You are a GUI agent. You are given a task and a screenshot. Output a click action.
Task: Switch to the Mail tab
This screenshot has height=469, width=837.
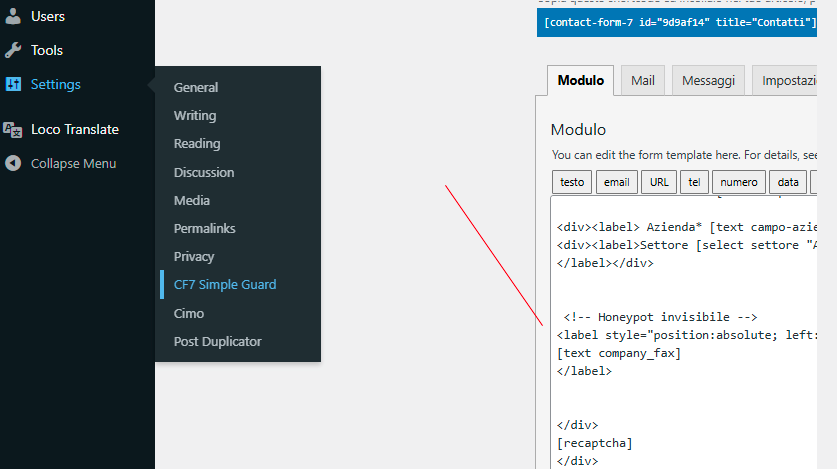pyautogui.click(x=643, y=81)
